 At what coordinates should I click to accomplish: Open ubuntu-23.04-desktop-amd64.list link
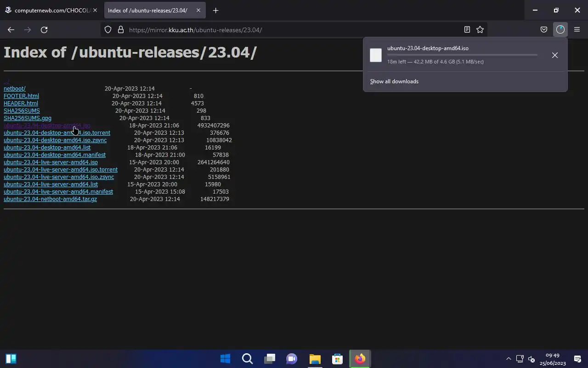click(x=47, y=148)
